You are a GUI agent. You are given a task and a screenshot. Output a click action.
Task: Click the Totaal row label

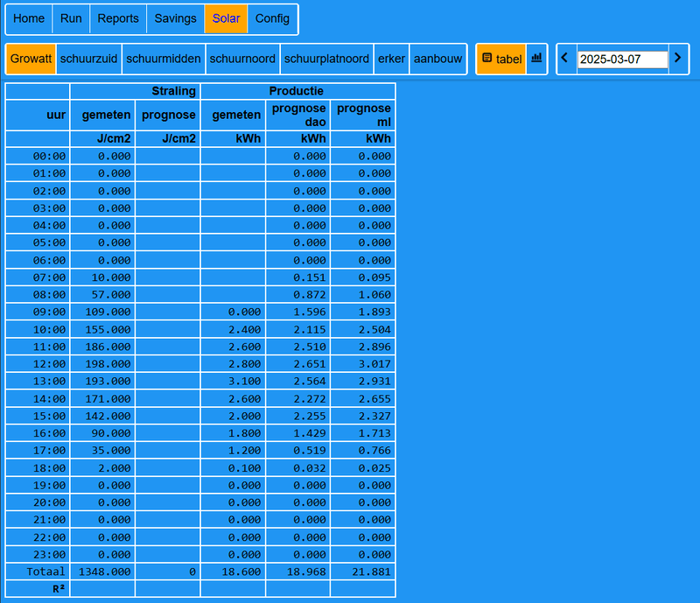(38, 571)
